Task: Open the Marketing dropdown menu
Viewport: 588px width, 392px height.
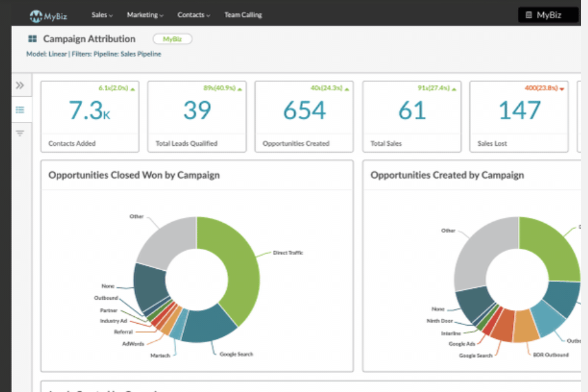Action: click(x=145, y=15)
